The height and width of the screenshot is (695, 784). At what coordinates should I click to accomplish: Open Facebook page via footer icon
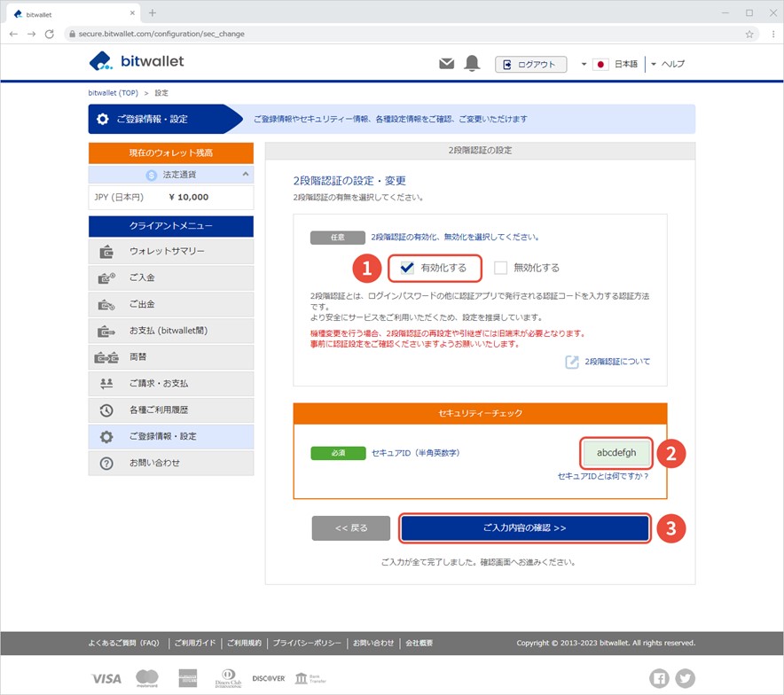pyautogui.click(x=660, y=678)
